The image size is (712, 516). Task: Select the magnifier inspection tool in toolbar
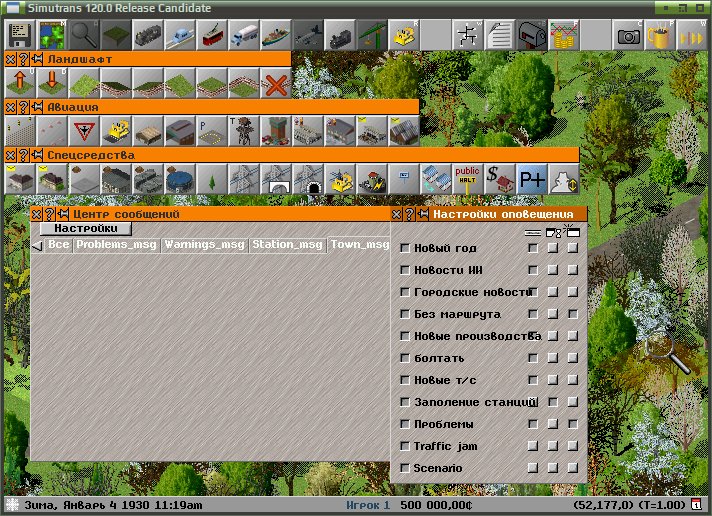click(x=84, y=35)
